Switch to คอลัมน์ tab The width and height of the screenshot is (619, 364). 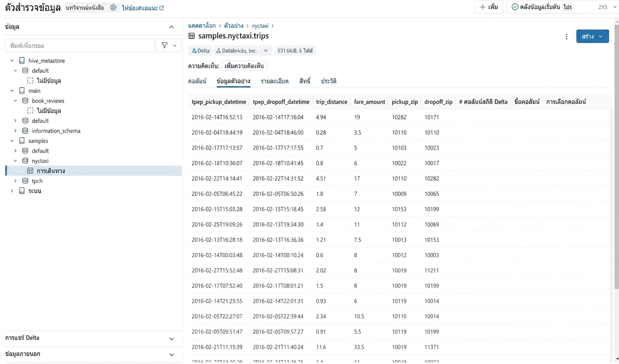pyautogui.click(x=197, y=81)
